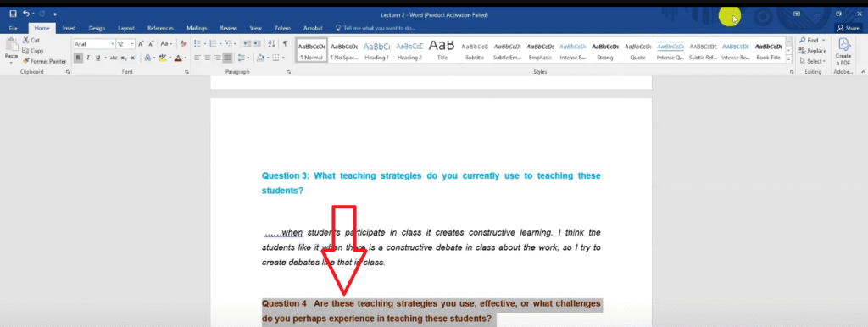868x327 pixels.
Task: Open the References ribbon tab
Action: (160, 28)
